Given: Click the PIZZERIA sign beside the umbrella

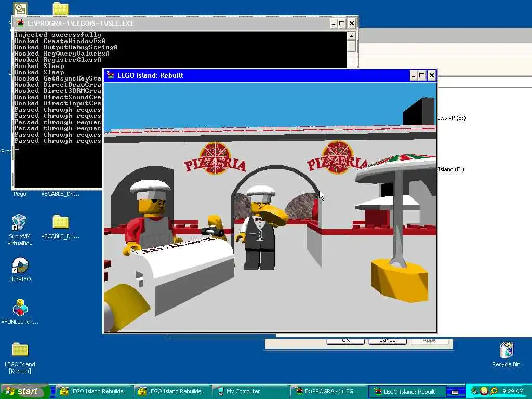Looking at the screenshot, I should coord(337,158).
